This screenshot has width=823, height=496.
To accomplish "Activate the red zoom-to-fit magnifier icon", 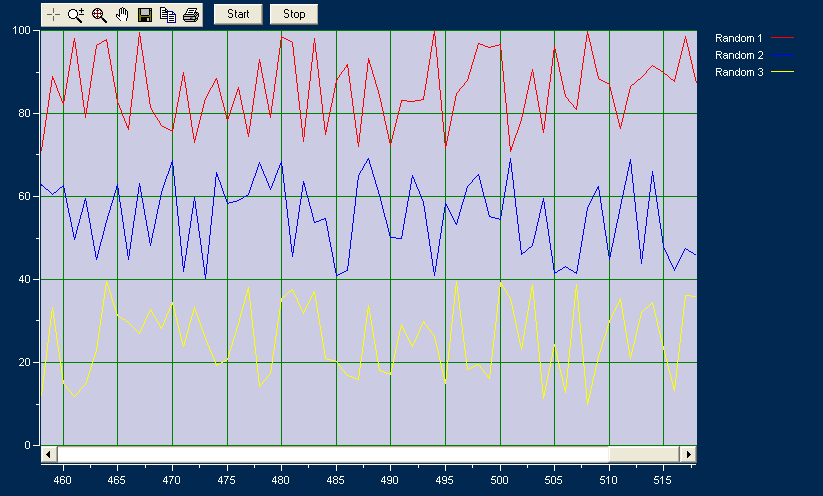I will click(99, 15).
